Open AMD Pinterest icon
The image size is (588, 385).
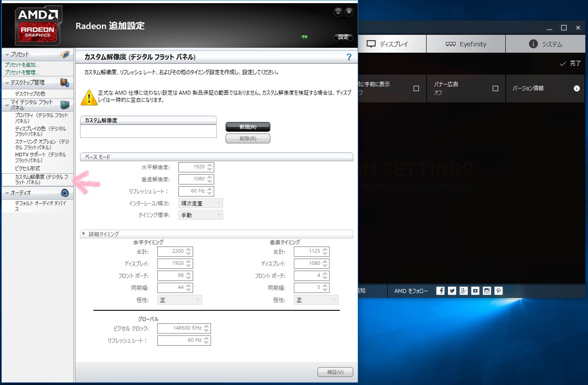(x=499, y=291)
